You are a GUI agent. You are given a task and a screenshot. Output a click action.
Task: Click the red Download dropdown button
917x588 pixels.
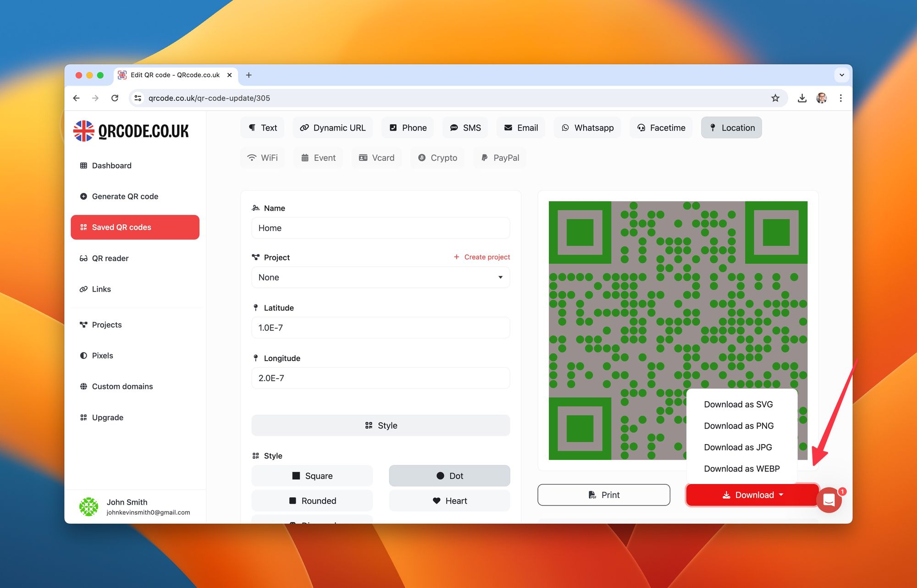(752, 495)
